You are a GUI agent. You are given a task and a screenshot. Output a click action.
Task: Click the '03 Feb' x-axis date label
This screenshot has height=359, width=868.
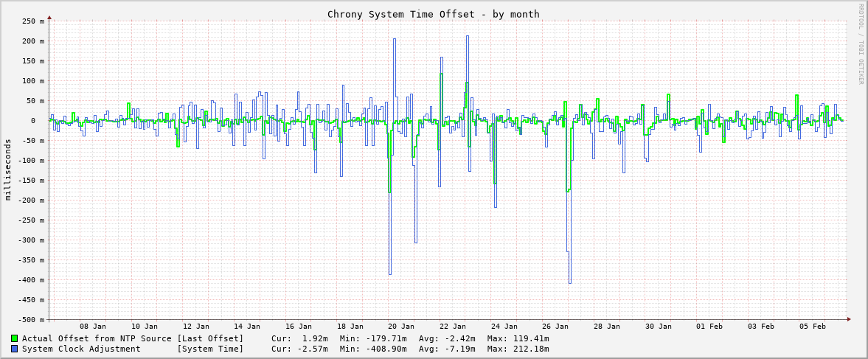pos(760,327)
